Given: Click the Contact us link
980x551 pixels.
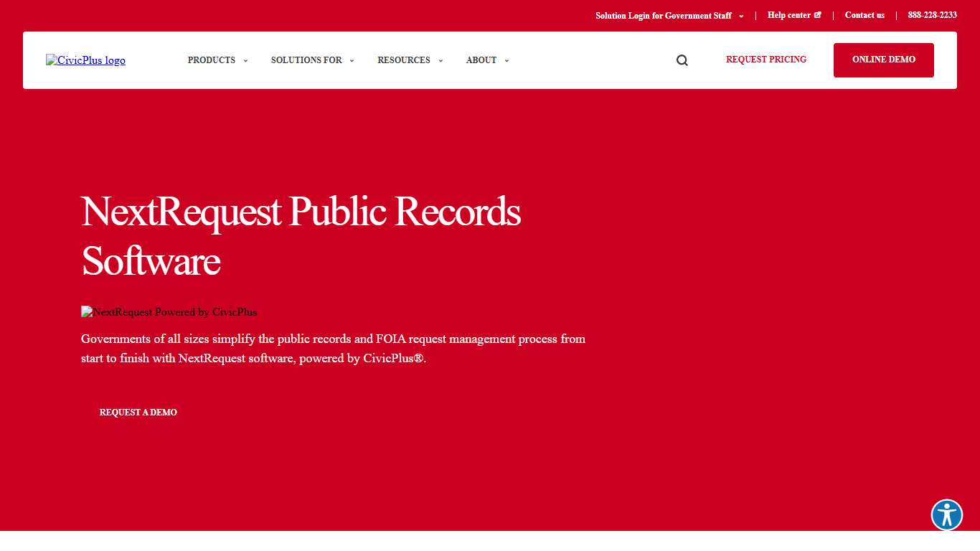Looking at the screenshot, I should [864, 14].
